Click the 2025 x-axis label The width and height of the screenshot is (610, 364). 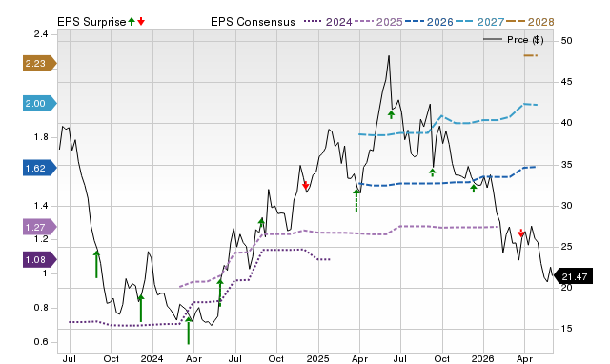point(317,358)
